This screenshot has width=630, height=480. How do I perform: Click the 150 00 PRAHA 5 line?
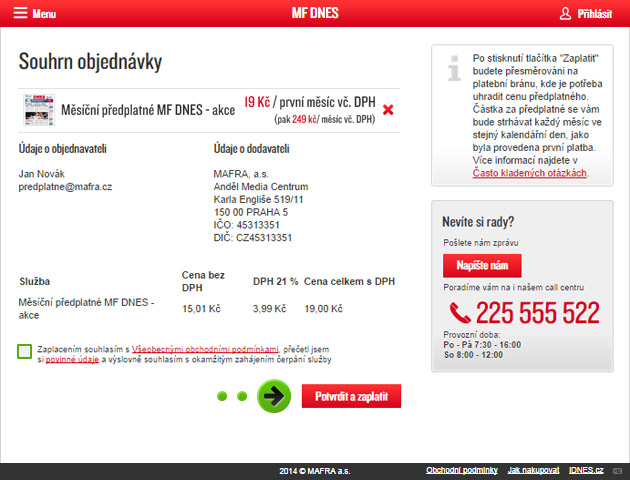(251, 212)
